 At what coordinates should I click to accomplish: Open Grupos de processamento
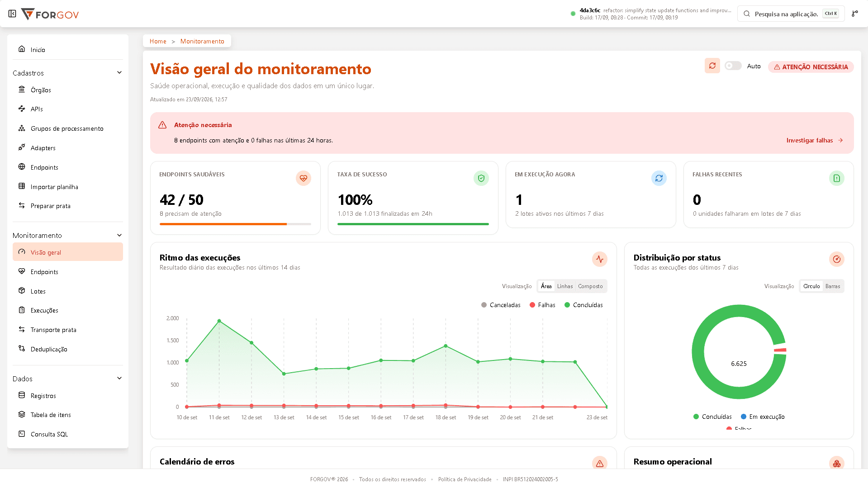[x=68, y=128]
